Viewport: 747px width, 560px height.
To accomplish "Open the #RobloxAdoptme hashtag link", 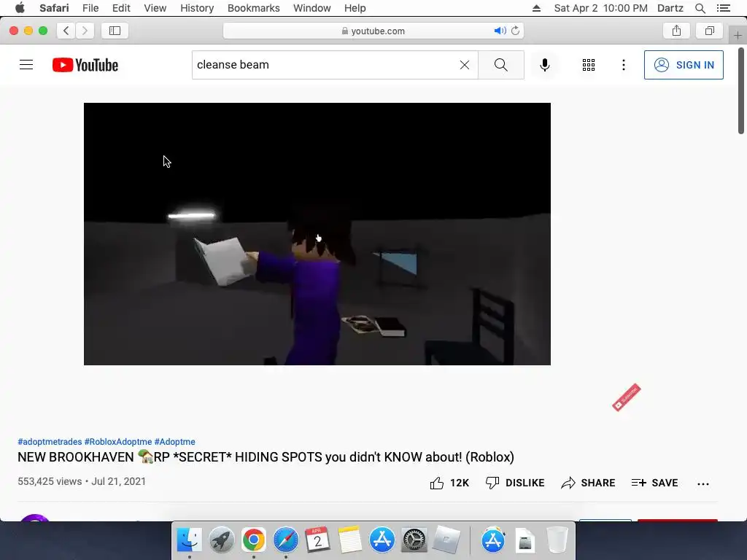I will [x=117, y=442].
